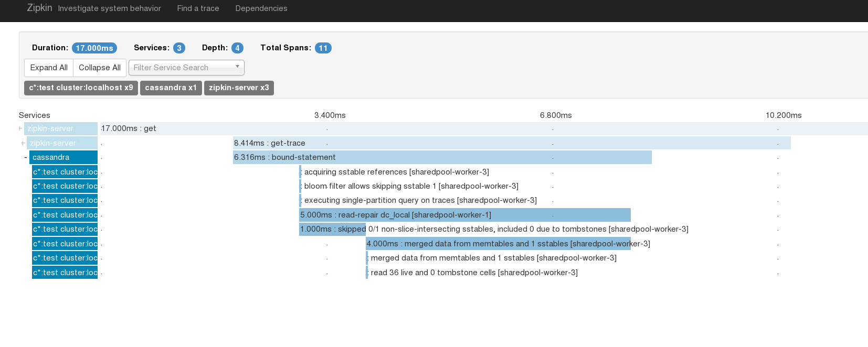Expand the top zipkin-server plus icon
The image size is (868, 347).
click(20, 128)
